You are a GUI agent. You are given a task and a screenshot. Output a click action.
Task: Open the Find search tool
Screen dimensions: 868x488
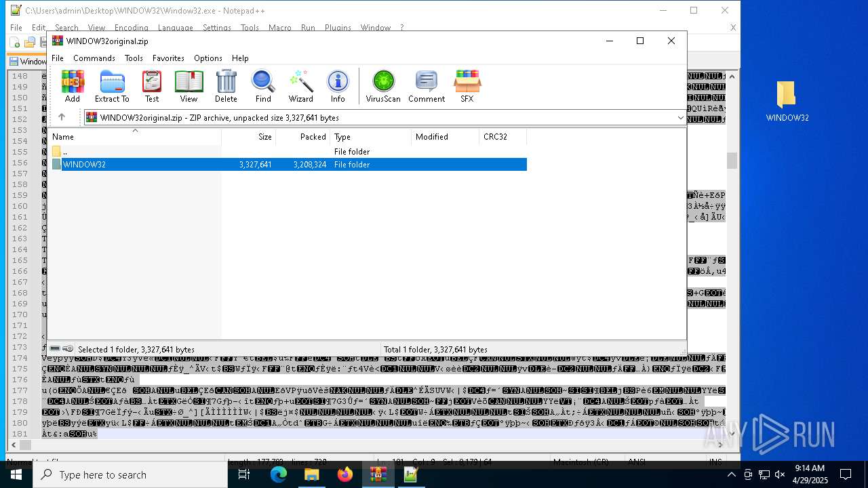coord(263,86)
